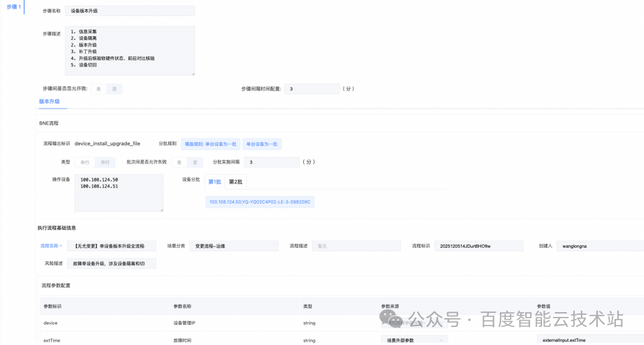Click the 参数来源 column header
This screenshot has height=345, width=644.
pyautogui.click(x=390, y=306)
